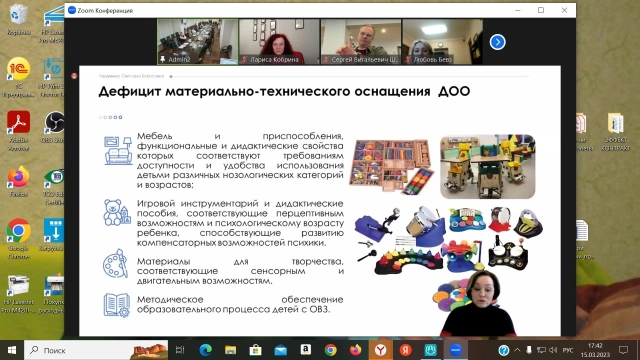Select Любовь Бева participant video

pyautogui.click(x=442, y=42)
